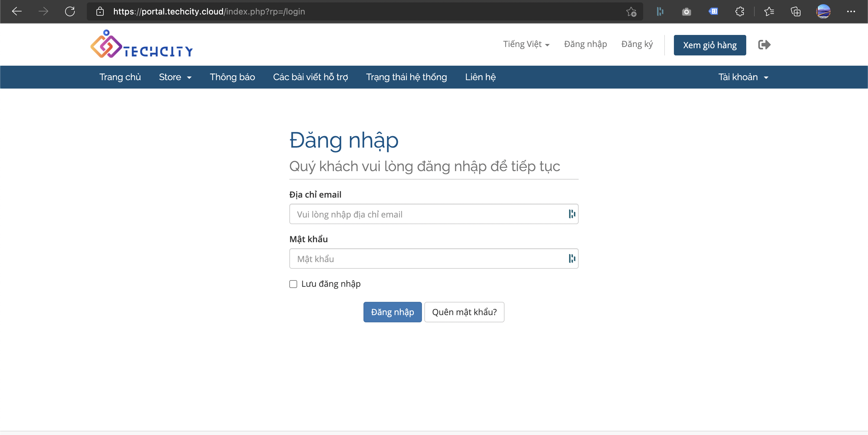Open the Favorites list icon
This screenshot has height=435, width=868.
tap(769, 11)
